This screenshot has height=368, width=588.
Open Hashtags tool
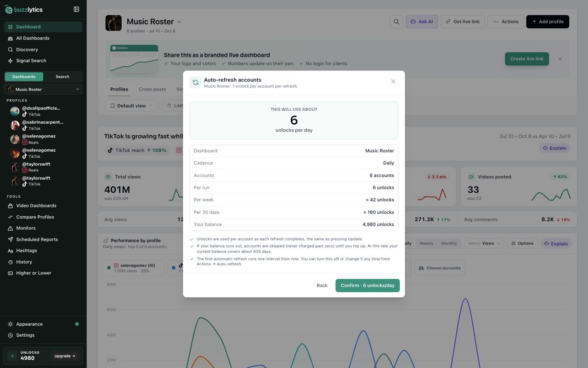pos(43,251)
